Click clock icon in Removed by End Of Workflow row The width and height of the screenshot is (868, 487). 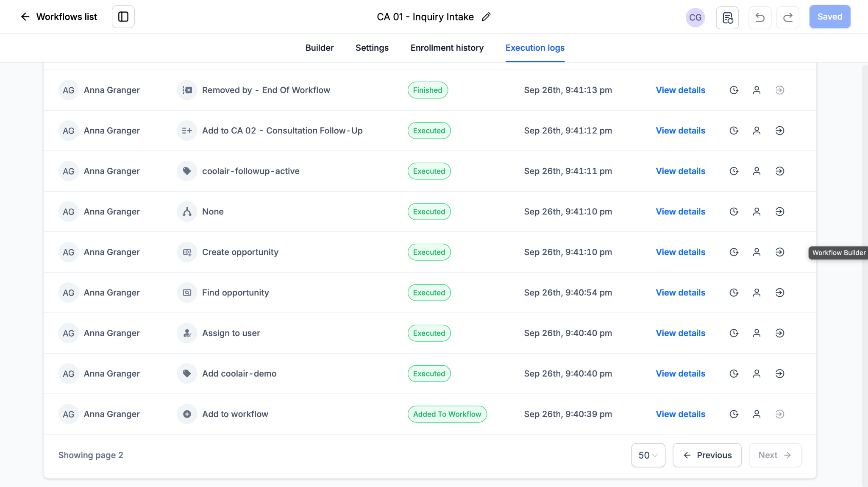pos(734,90)
